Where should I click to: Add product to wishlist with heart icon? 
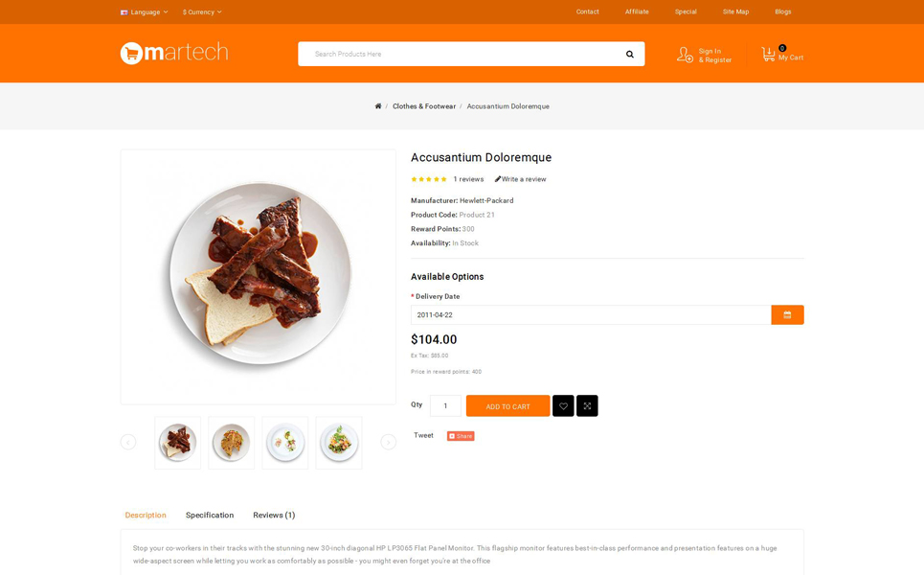coord(563,405)
